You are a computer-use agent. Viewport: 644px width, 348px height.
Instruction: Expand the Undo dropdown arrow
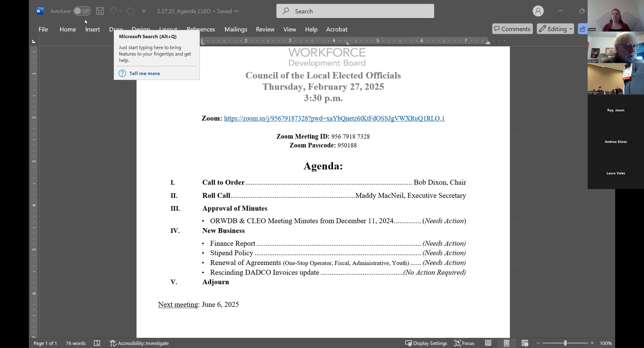121,11
